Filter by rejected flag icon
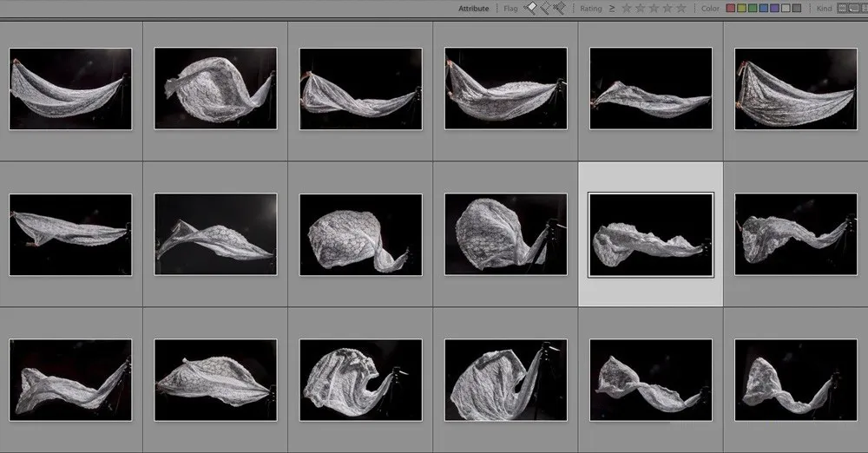The image size is (868, 453). pyautogui.click(x=560, y=8)
